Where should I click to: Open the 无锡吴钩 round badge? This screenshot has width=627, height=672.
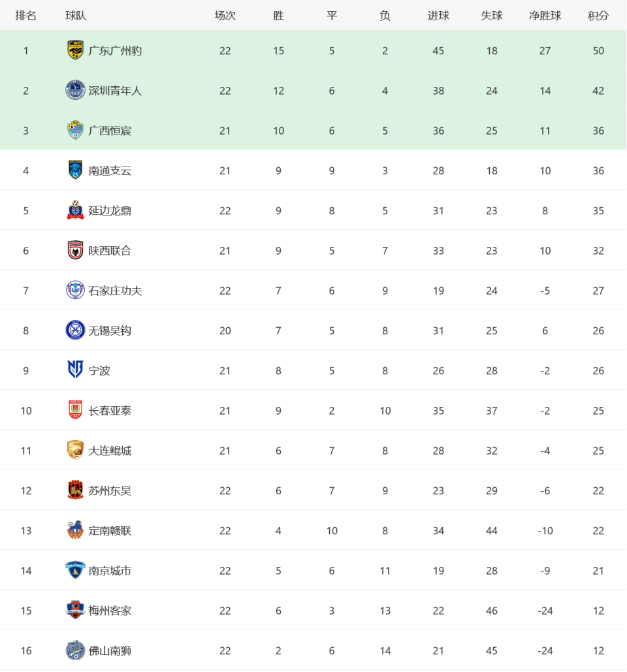tap(75, 330)
